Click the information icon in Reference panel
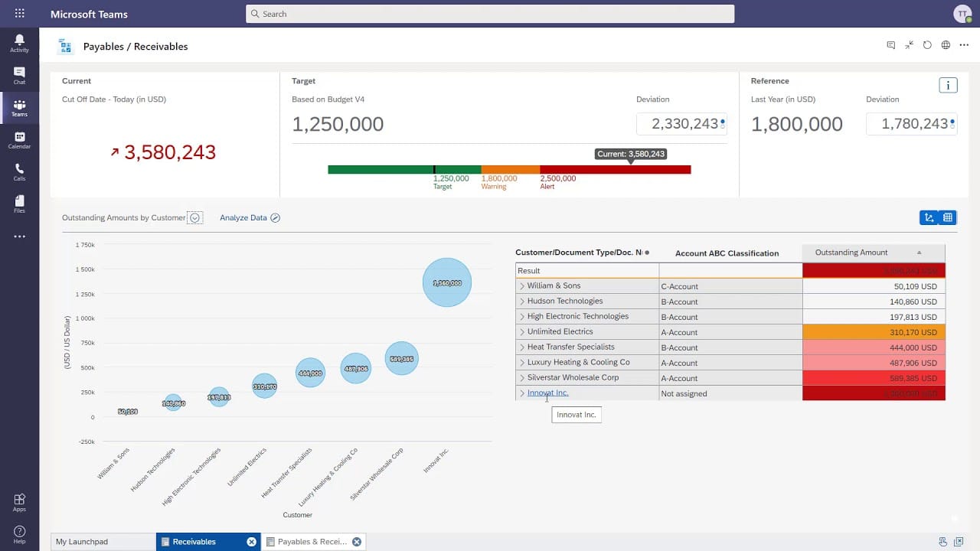The height and width of the screenshot is (551, 980). 948,85
